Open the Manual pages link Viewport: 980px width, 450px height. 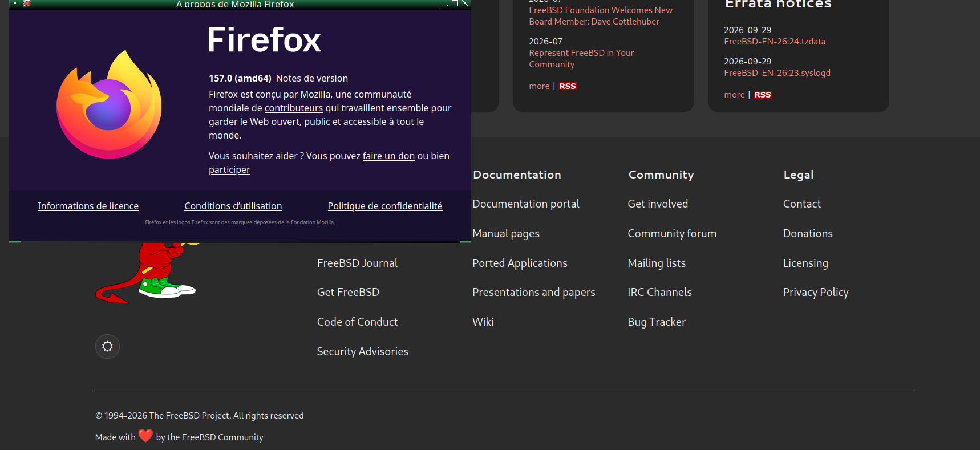505,233
